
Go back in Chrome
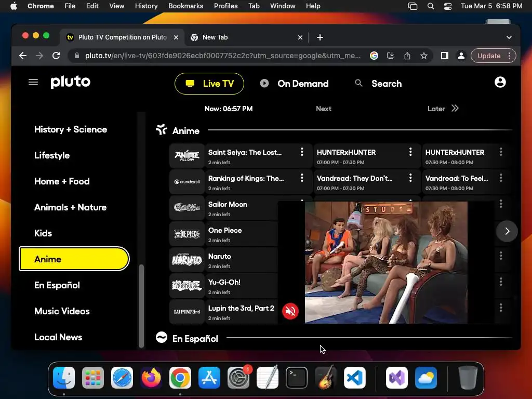coord(23,56)
